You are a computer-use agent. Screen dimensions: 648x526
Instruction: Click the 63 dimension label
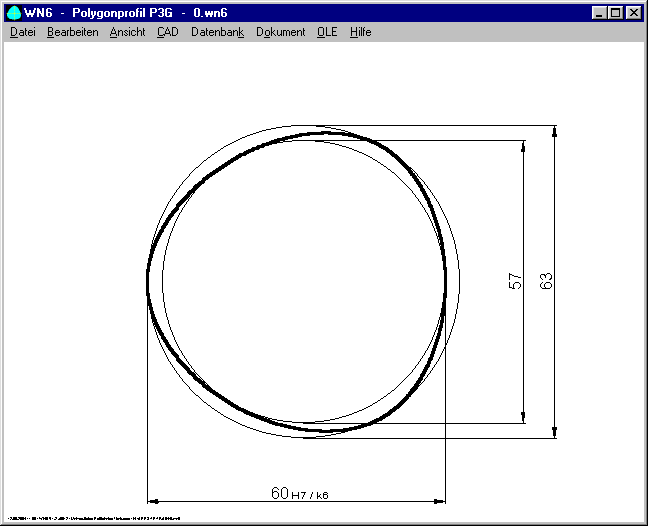pyautogui.click(x=546, y=282)
